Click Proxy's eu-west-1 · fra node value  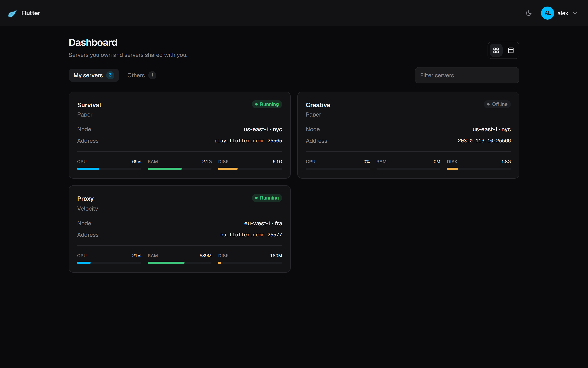263,223
